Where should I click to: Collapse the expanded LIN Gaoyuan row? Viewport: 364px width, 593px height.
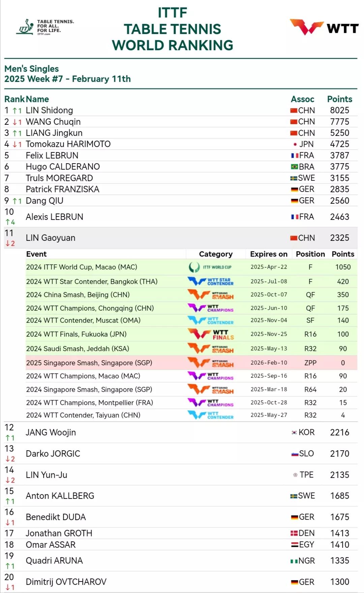181,238
